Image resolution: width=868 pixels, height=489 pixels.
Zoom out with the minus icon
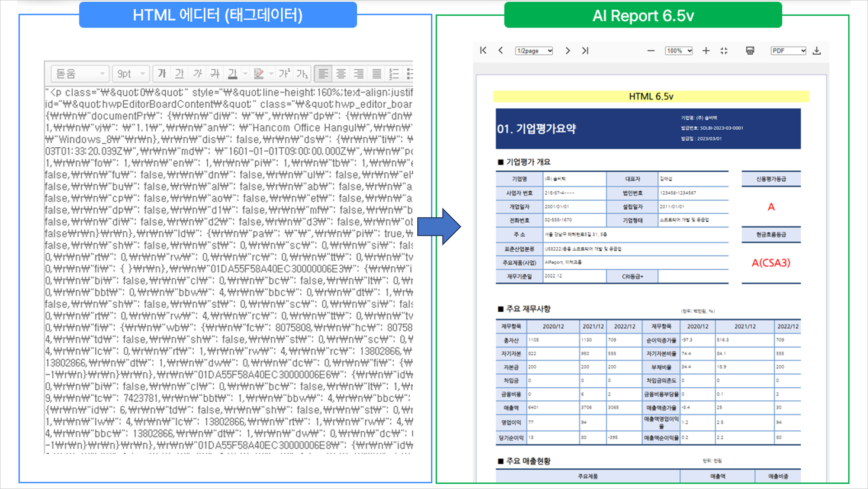(x=651, y=51)
